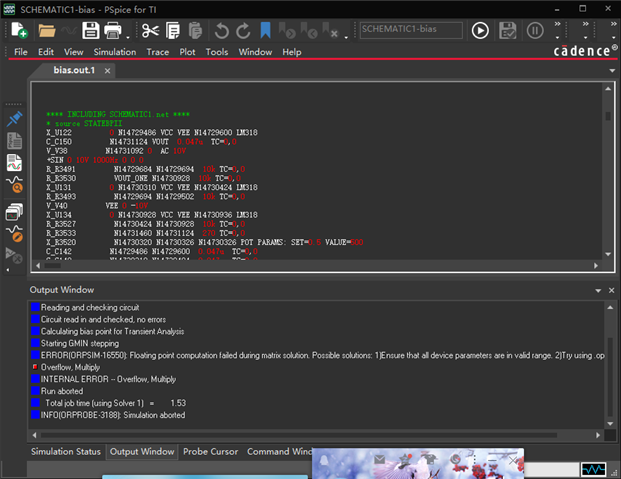The width and height of the screenshot is (621, 479).
Task: Click the edit waveform pencil icon
Action: point(15,233)
